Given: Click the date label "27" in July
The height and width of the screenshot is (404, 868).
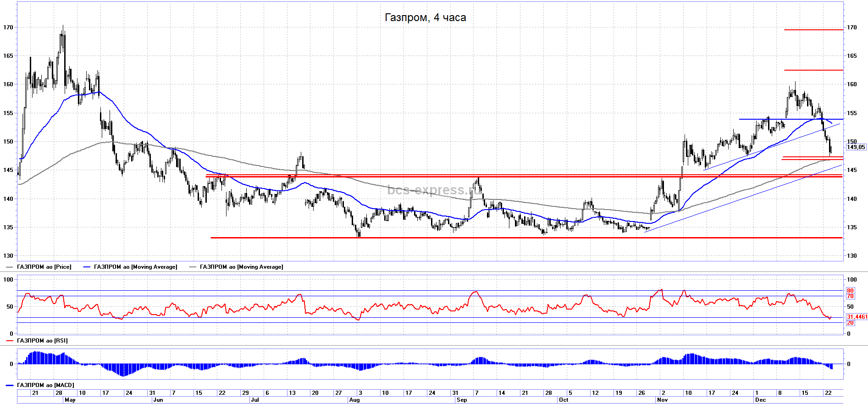Looking at the screenshot, I should coord(338,393).
